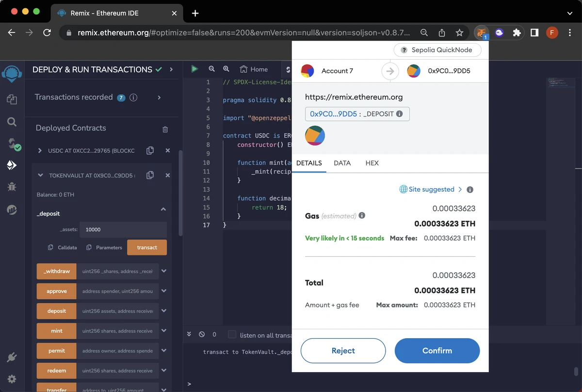This screenshot has width=582, height=392.
Task: Copy the TOKENVAULT contract address
Action: click(x=150, y=175)
